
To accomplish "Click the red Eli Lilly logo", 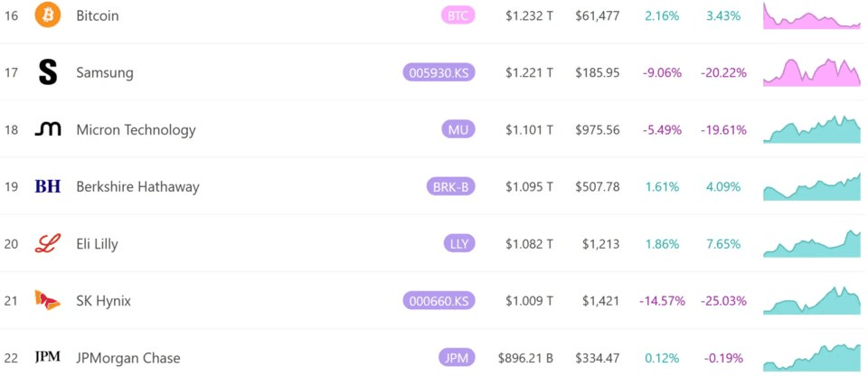I will point(48,243).
